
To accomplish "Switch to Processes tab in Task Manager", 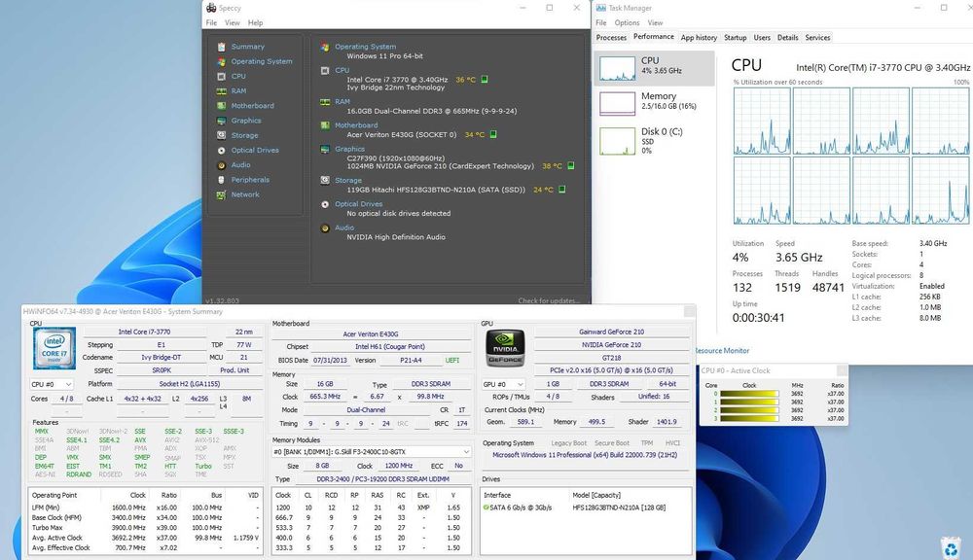I will (611, 38).
